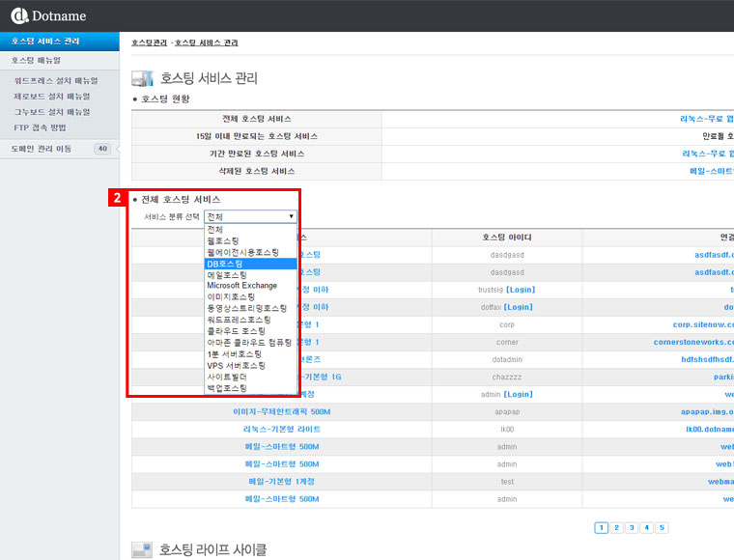Click the Dotname logo icon

(18, 14)
